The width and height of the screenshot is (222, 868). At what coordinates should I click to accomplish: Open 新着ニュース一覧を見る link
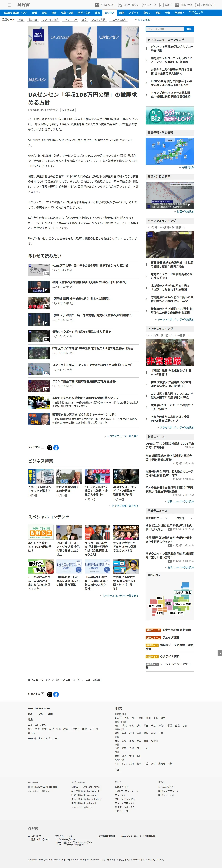(180, 501)
